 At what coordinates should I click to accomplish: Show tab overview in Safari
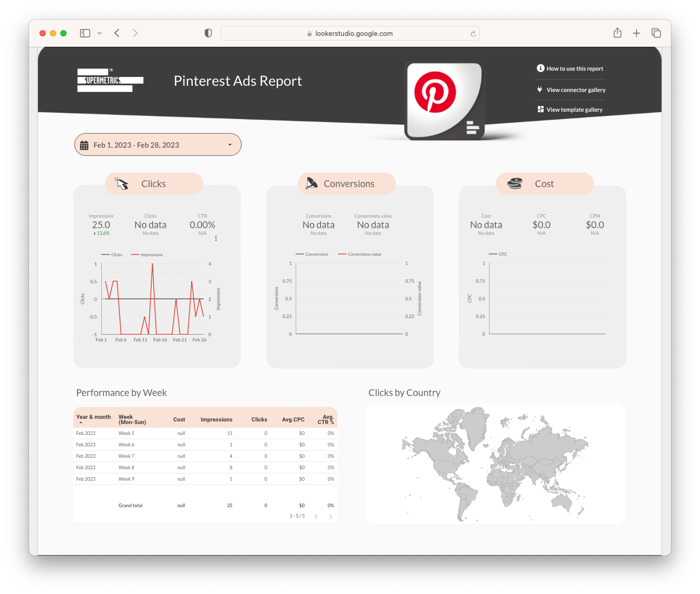[656, 33]
